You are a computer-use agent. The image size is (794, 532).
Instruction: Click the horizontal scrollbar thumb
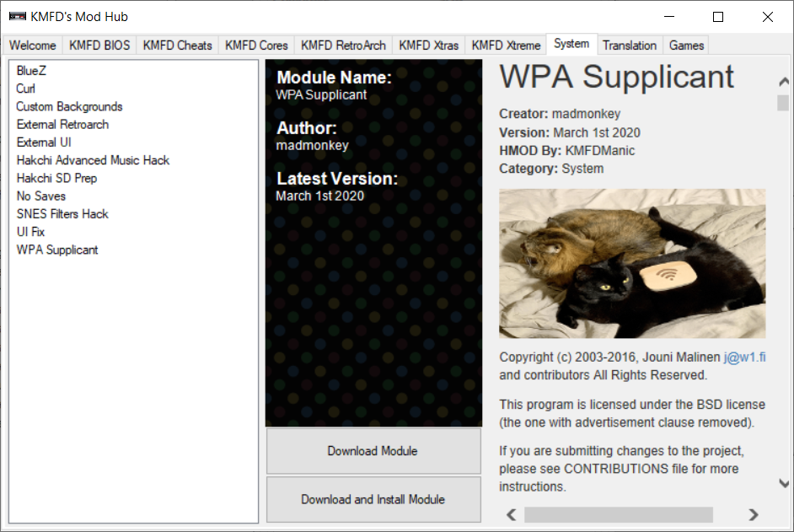(619, 515)
